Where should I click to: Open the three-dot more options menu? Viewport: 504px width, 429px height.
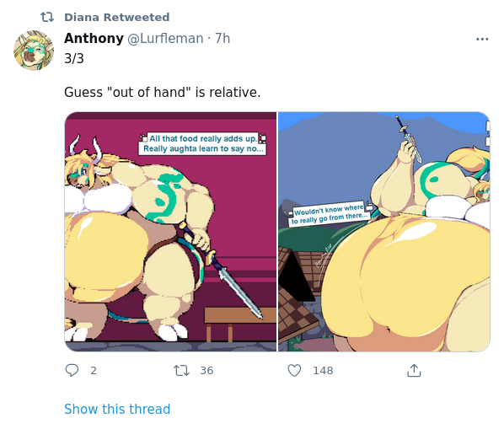(x=482, y=40)
